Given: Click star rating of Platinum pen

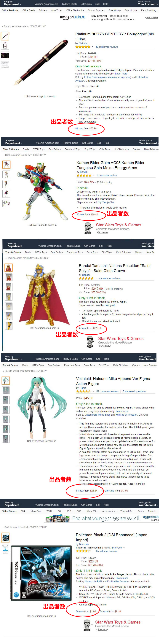Looking at the screenshot, I should click(83, 47).
